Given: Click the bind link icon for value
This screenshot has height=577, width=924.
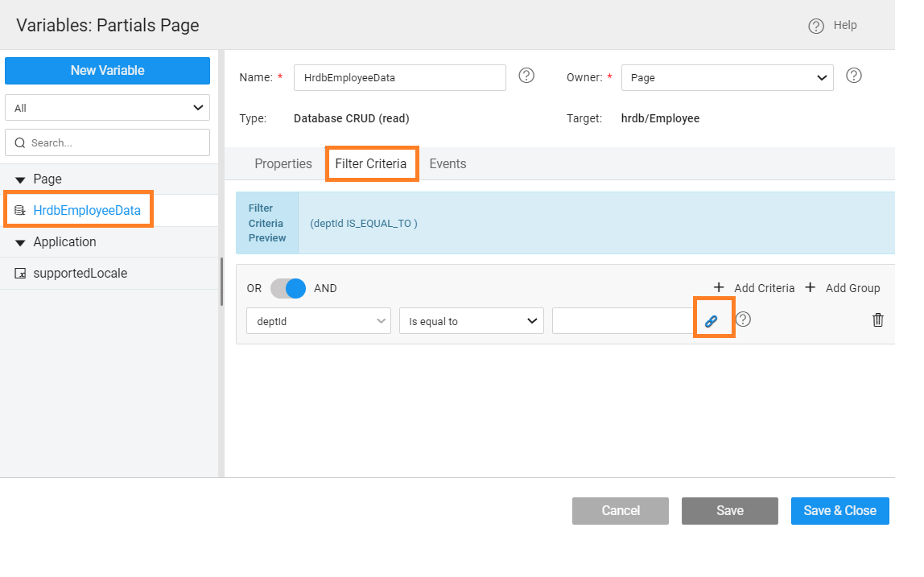Looking at the screenshot, I should 711,320.
